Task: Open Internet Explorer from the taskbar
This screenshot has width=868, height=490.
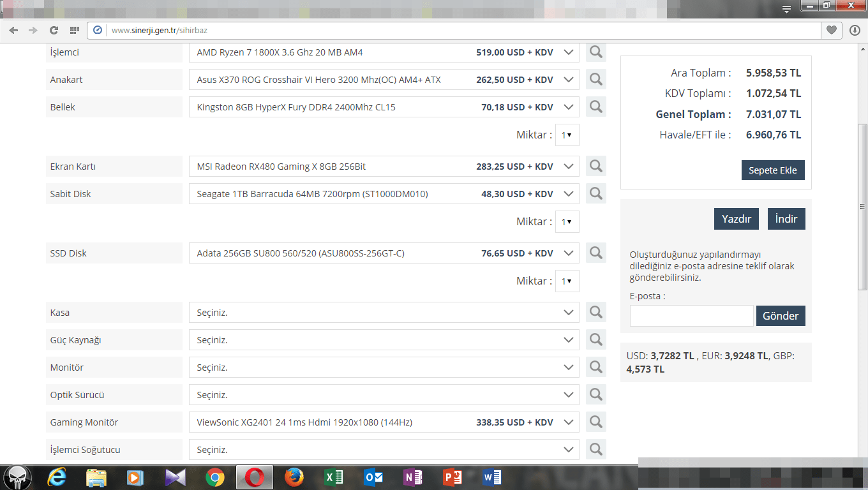Action: (57, 477)
